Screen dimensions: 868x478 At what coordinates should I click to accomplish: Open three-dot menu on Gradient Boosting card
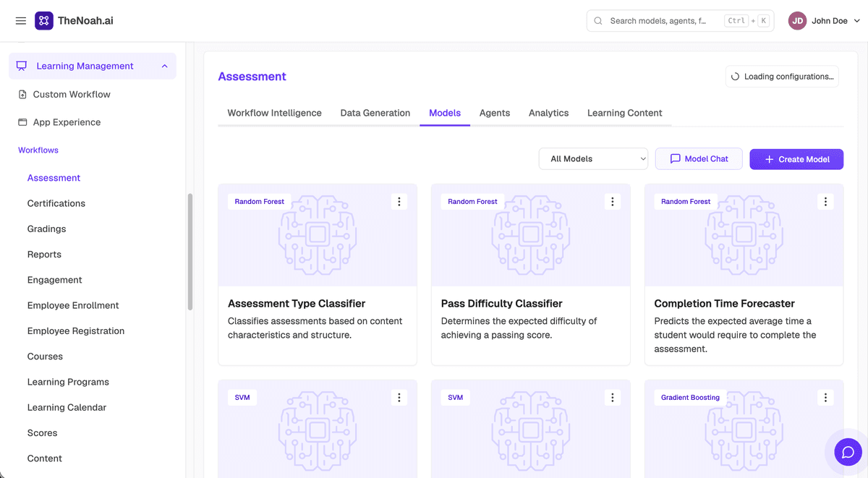(x=826, y=398)
